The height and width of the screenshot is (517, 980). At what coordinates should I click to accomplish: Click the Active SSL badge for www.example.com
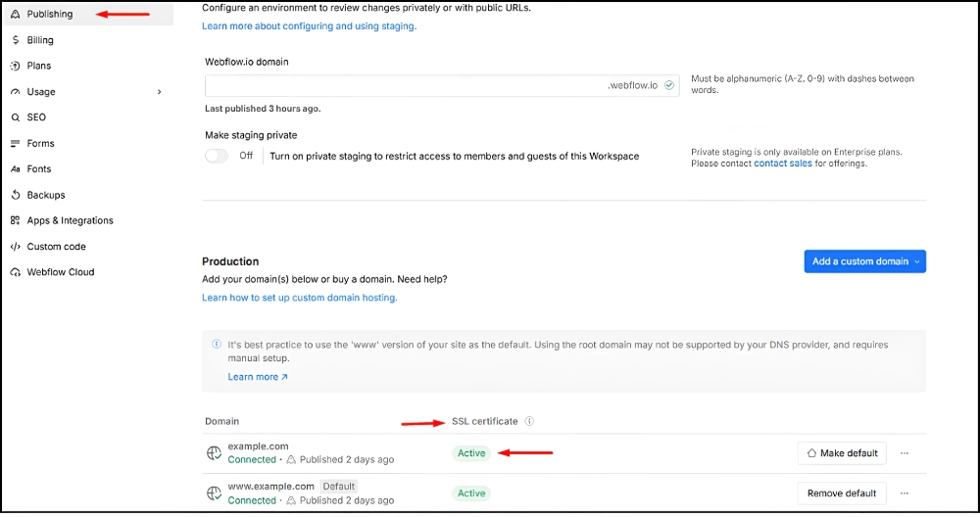click(x=471, y=493)
